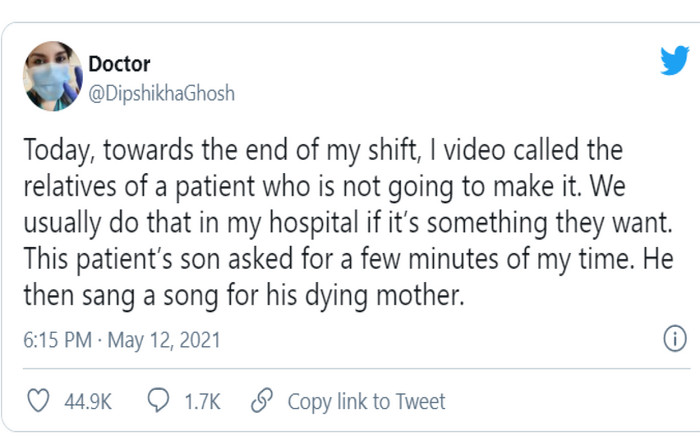
Task: Click the Copy link to Tweet text
Action: [x=367, y=401]
